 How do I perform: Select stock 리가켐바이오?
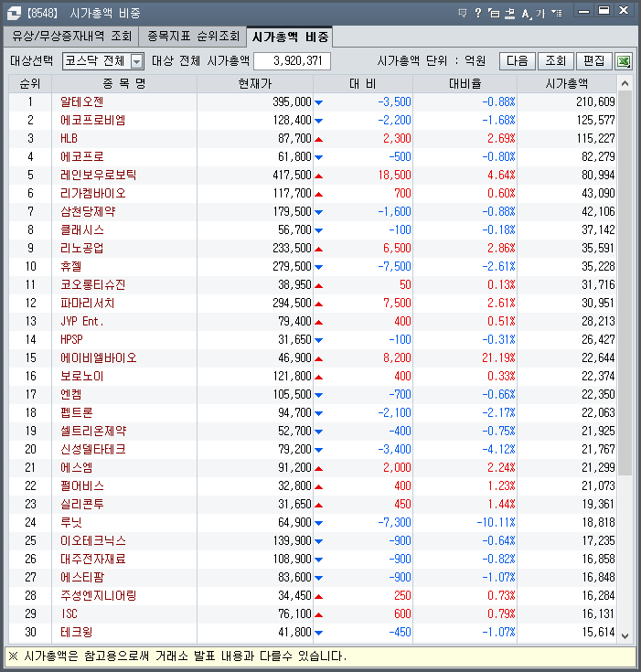point(93,193)
